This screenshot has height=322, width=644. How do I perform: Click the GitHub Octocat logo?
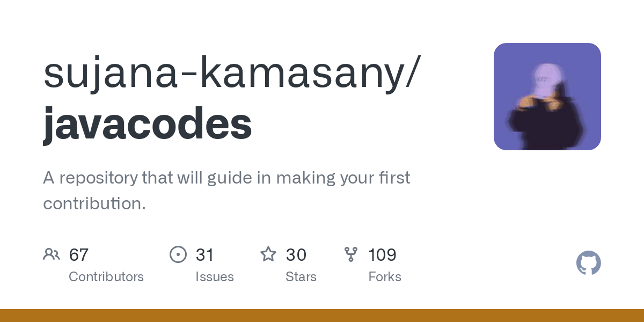[x=588, y=263]
